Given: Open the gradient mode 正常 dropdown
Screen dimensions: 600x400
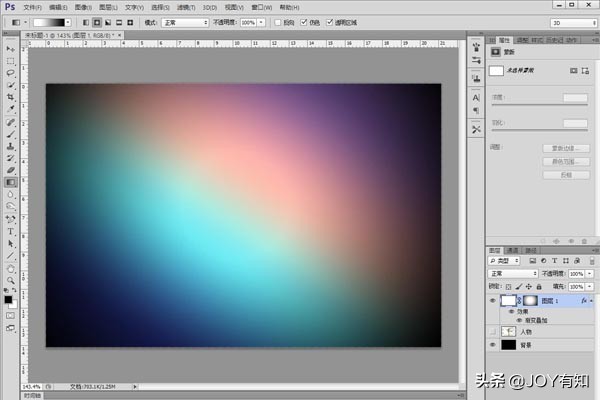Looking at the screenshot, I should pyautogui.click(x=184, y=21).
